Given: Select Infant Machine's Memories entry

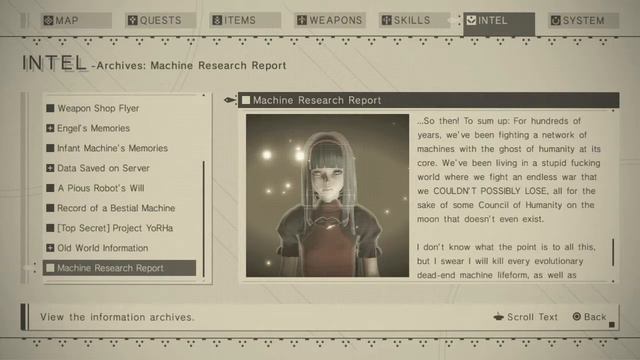Looking at the screenshot, I should click(119, 148).
